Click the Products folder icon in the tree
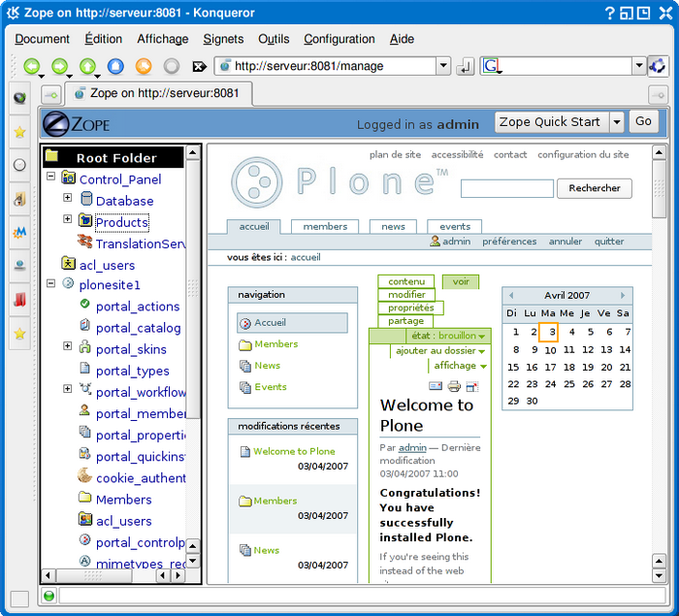Viewport: 679px width, 616px height. pos(85,220)
